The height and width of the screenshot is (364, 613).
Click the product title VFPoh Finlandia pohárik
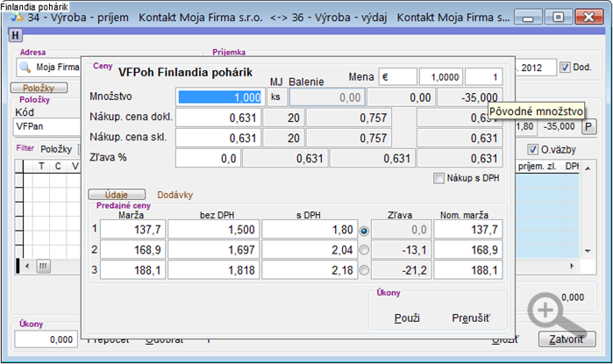point(185,72)
